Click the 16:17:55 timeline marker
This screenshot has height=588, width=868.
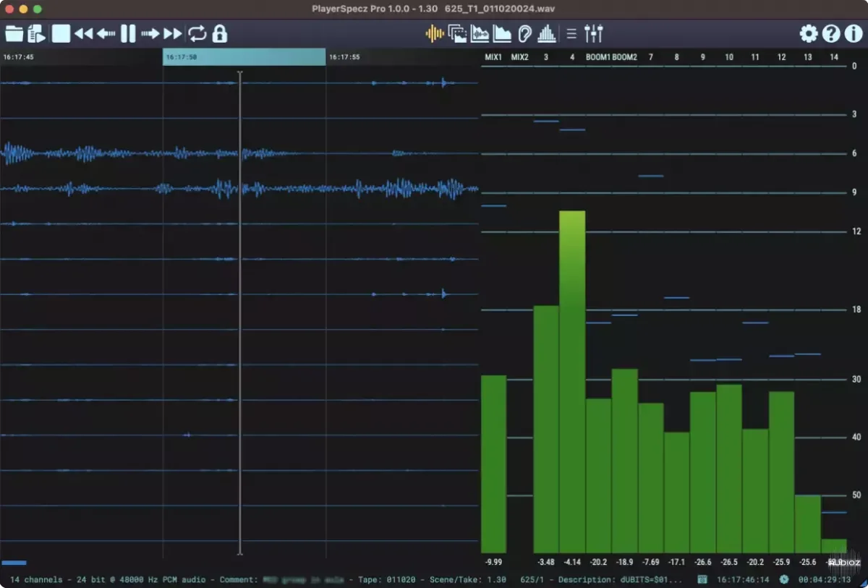tap(344, 56)
